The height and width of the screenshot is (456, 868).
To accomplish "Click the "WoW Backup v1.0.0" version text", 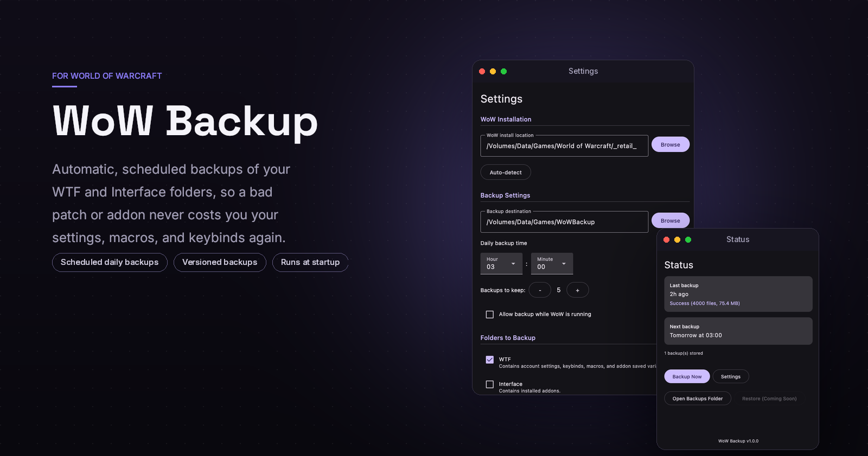I will [x=738, y=441].
